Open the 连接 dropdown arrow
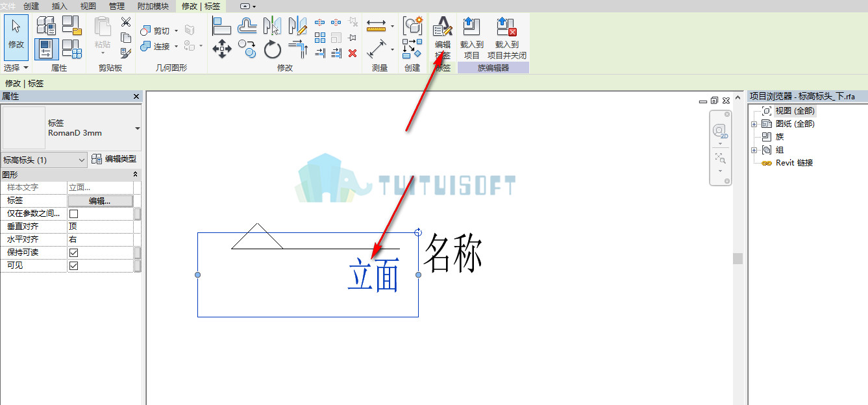 pos(176,46)
